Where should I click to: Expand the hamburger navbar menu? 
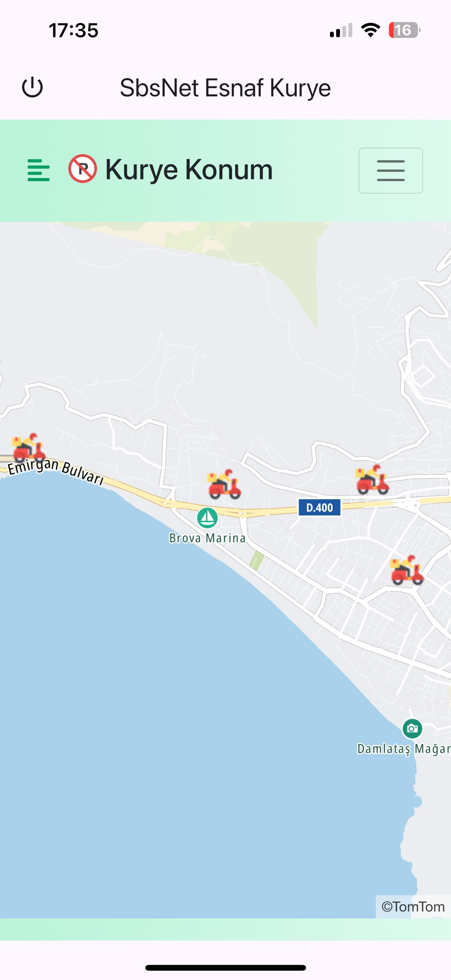point(391,171)
